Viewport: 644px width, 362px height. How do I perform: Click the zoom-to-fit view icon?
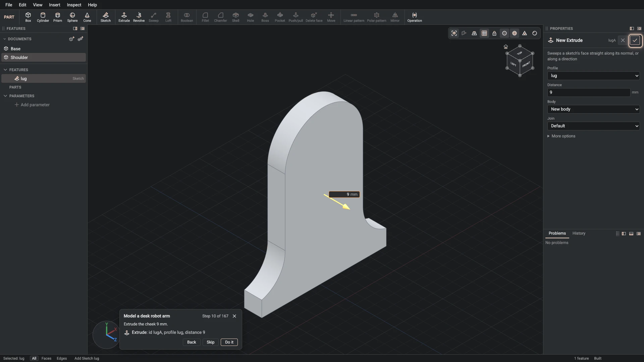(454, 33)
